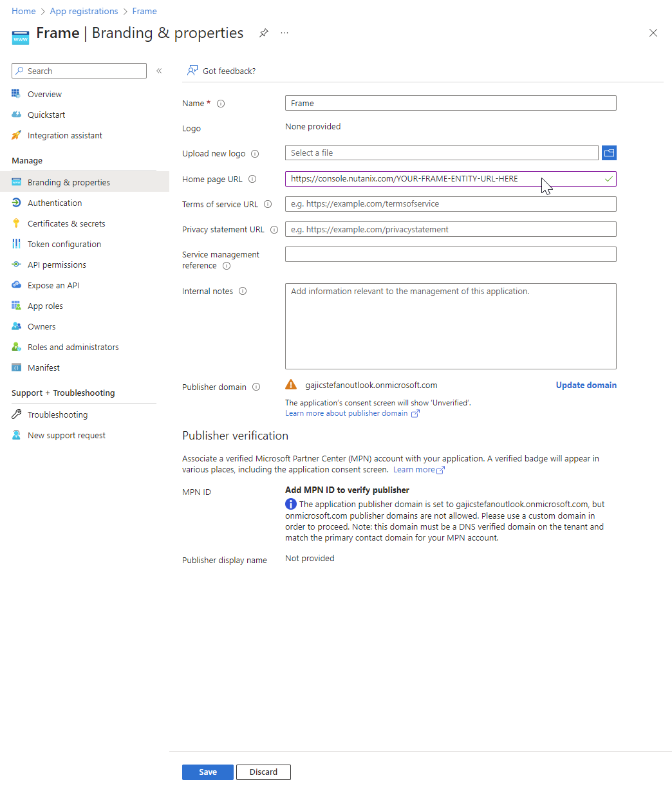Image resolution: width=672 pixels, height=789 pixels.
Task: Click the sidebar Search box
Action: pos(79,71)
